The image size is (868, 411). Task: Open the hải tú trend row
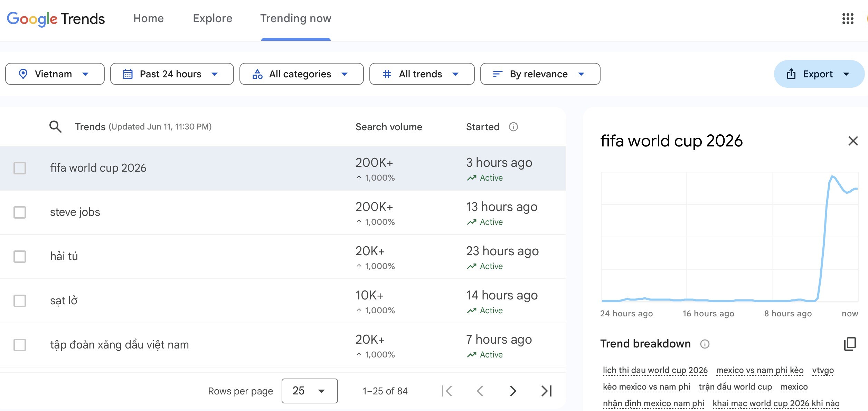pos(283,257)
